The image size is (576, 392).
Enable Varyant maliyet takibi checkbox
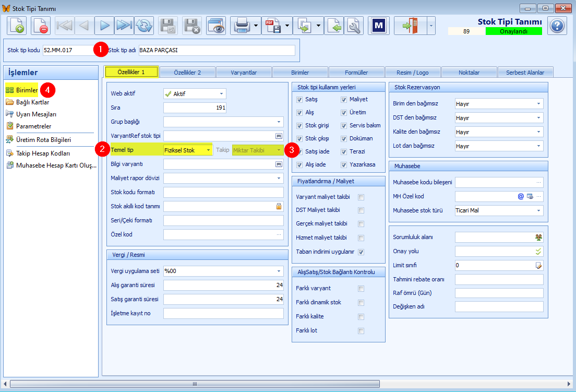click(361, 197)
